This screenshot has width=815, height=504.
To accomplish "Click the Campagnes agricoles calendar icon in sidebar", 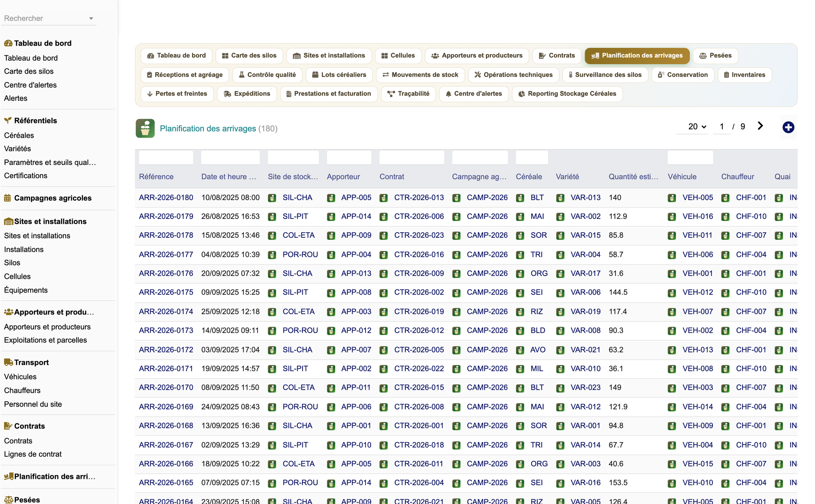I will tap(8, 198).
